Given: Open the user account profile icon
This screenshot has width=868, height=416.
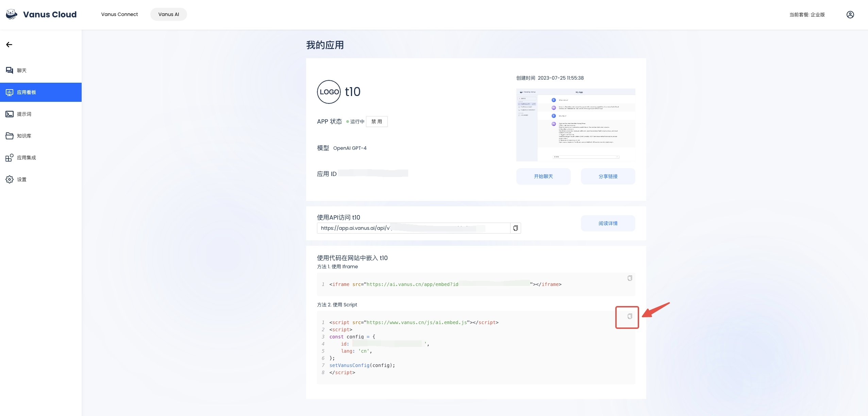Looking at the screenshot, I should [850, 15].
